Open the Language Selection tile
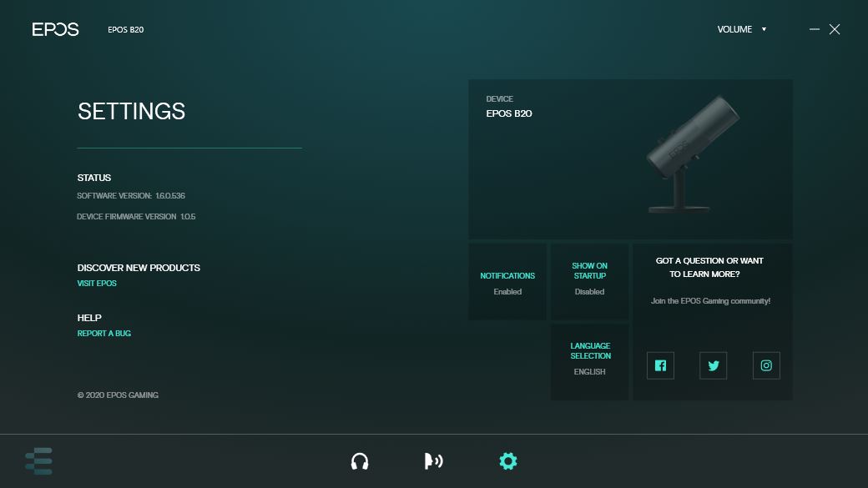The width and height of the screenshot is (868, 488). click(x=589, y=362)
